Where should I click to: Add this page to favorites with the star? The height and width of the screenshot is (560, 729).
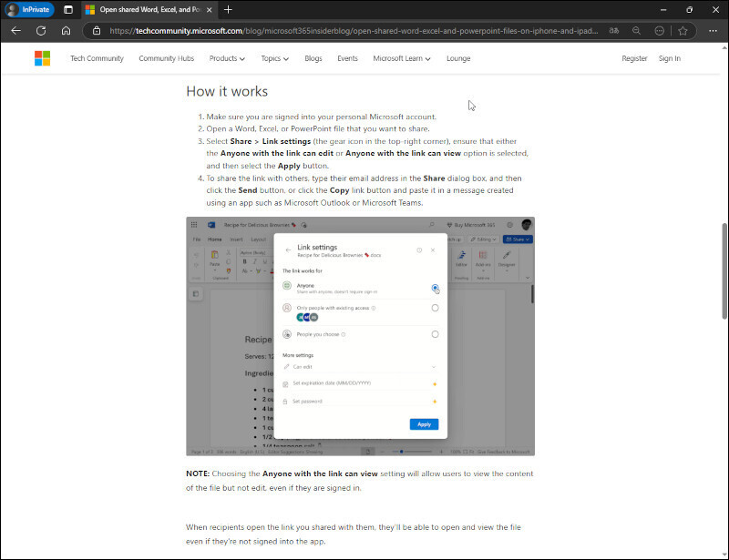click(683, 31)
